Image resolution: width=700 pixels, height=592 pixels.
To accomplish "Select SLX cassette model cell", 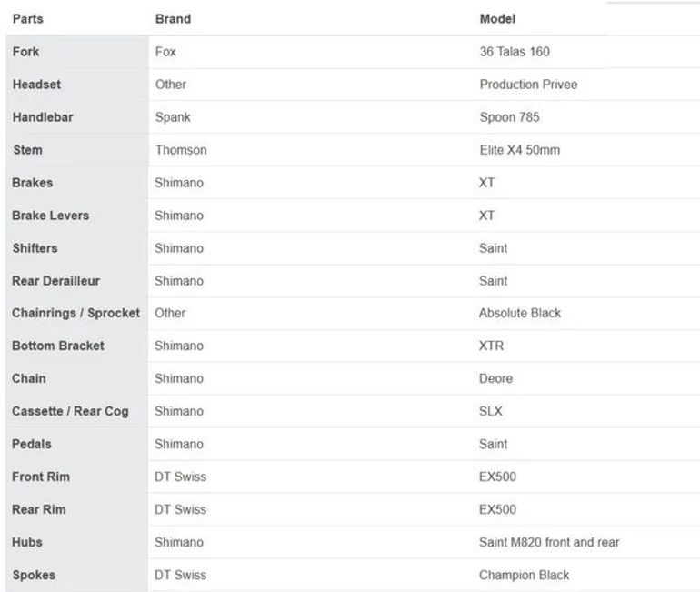I will [x=490, y=411].
